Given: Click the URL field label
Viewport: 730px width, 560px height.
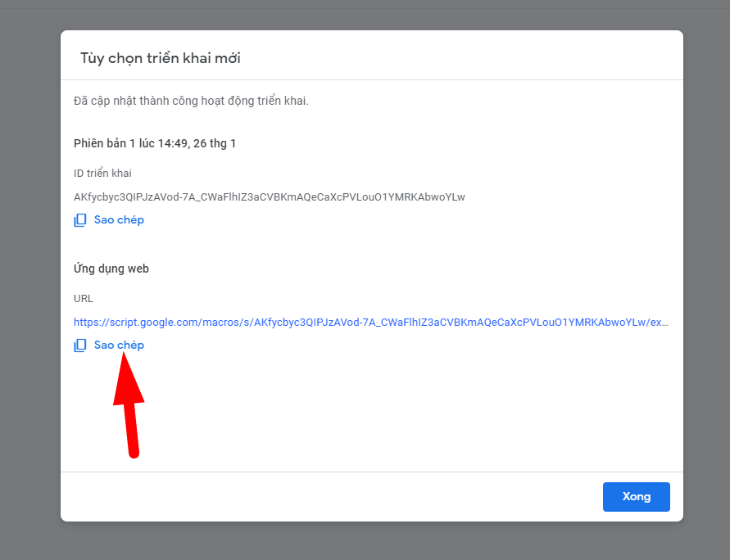Looking at the screenshot, I should (84, 298).
